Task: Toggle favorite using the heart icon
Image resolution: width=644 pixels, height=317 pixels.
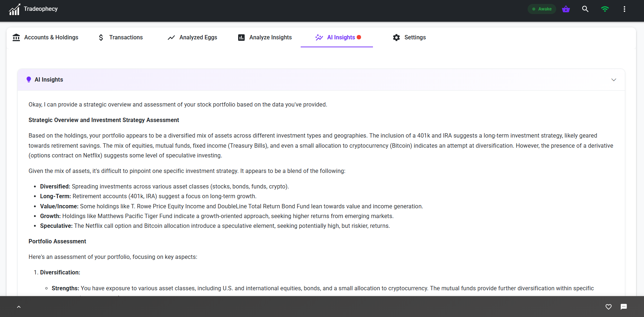Action: [609, 307]
